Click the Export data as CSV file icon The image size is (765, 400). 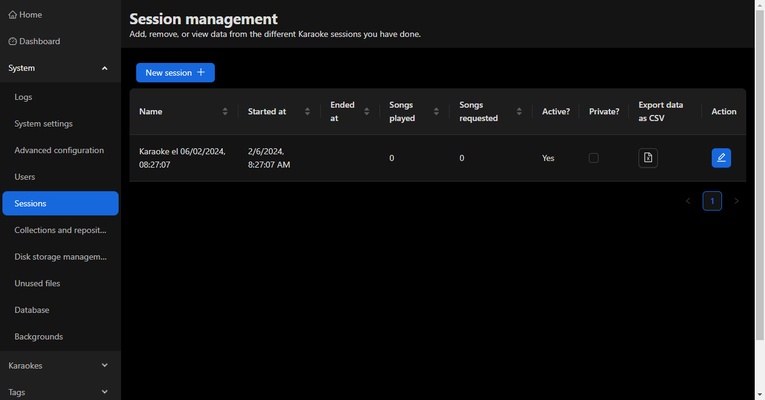tap(648, 158)
